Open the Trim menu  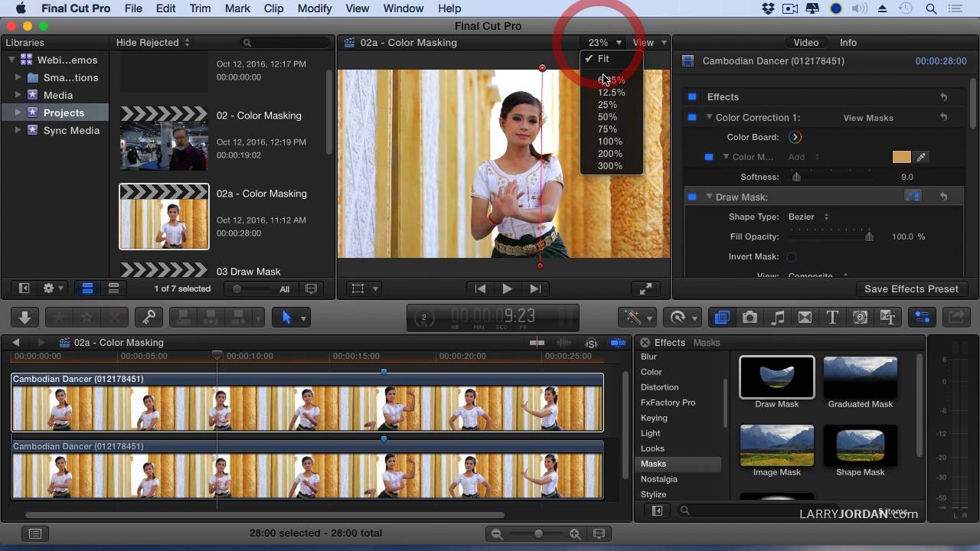point(200,8)
